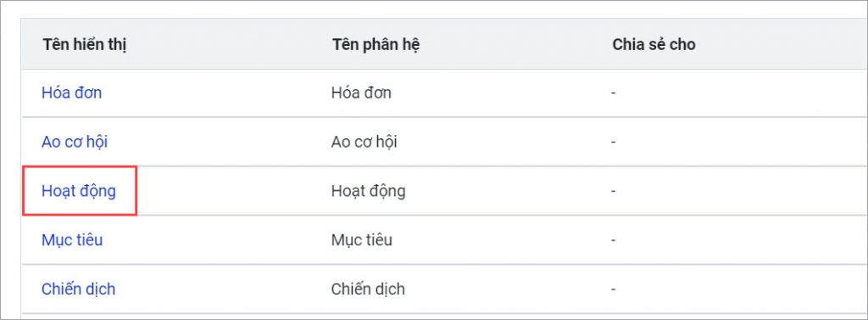Select Mục tiêu in Tên phân hệ column
The image size is (868, 320).
click(361, 240)
